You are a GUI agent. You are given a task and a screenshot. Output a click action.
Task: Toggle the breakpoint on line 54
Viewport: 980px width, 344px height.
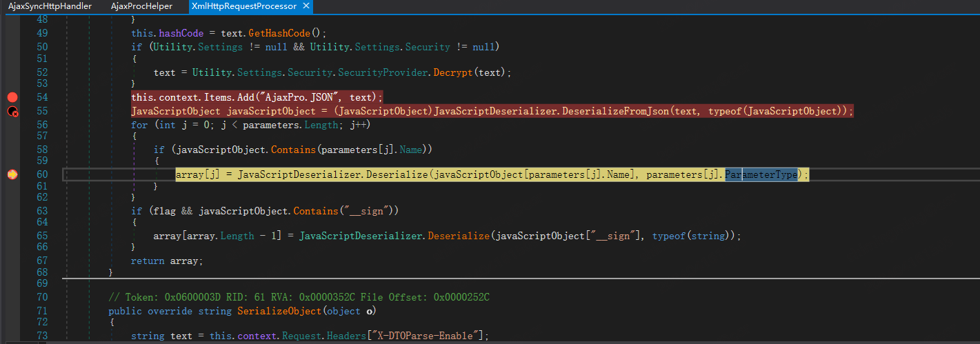[12, 97]
